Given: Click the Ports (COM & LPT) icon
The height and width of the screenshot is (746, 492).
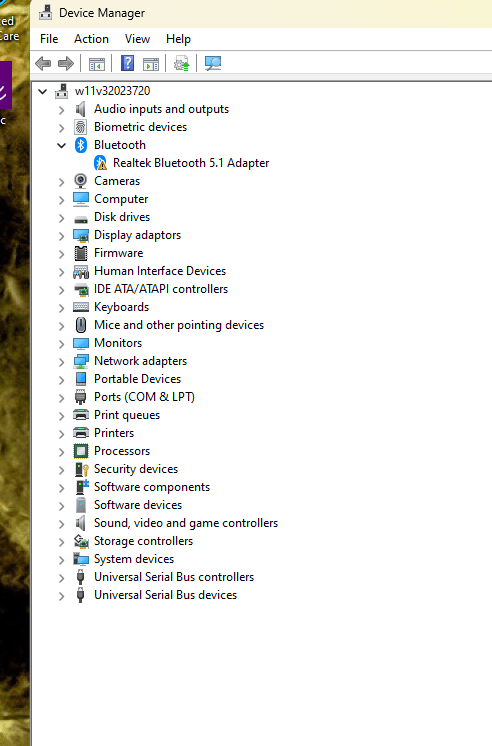Looking at the screenshot, I should (80, 397).
